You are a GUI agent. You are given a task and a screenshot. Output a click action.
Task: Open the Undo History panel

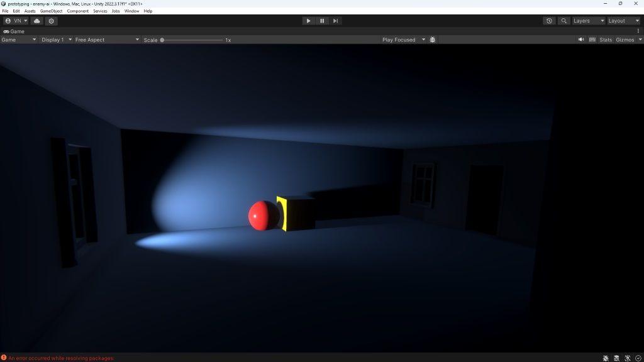(549, 20)
